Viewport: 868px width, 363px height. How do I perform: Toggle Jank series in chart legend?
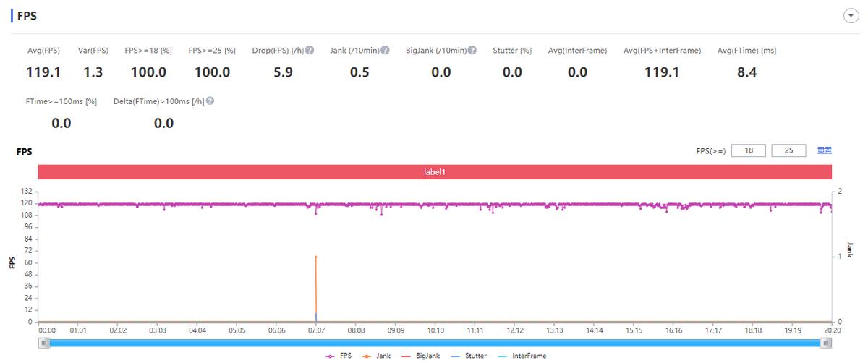pyautogui.click(x=379, y=356)
